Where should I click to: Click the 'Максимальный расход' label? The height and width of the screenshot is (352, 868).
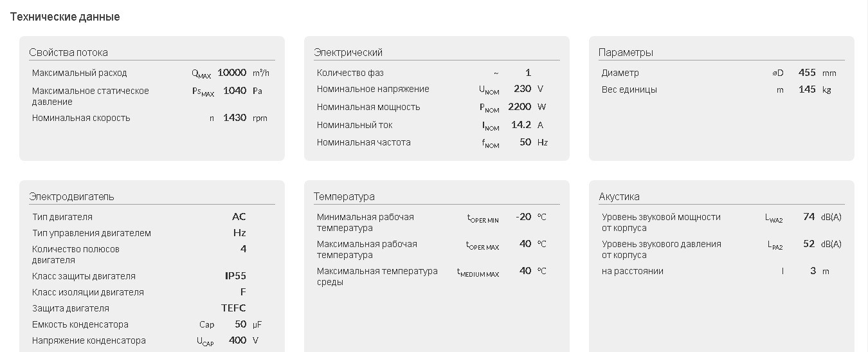(x=80, y=73)
